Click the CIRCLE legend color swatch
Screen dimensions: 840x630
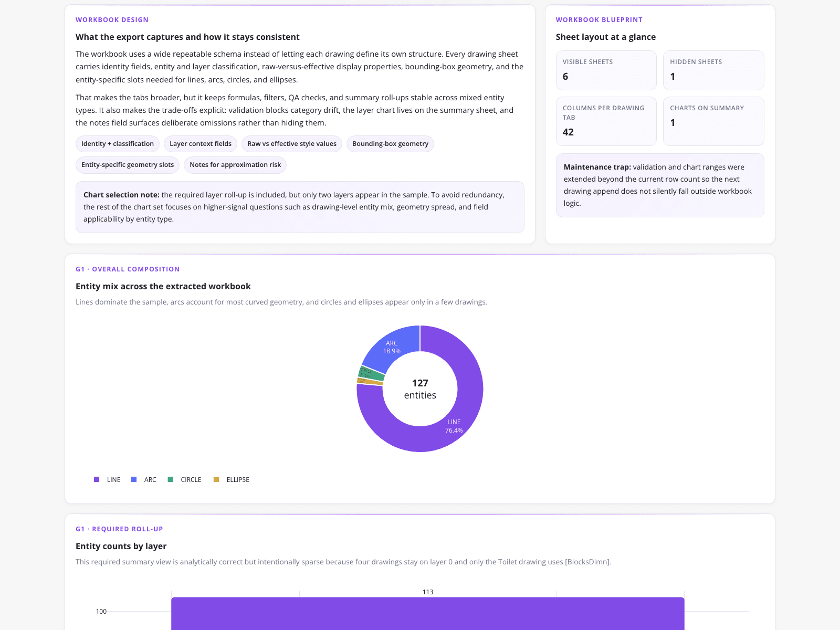(170, 479)
